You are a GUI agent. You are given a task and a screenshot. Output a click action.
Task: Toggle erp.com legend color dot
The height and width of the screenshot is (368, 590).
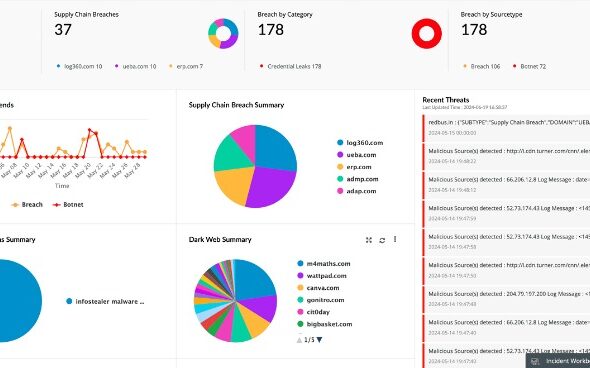[340, 167]
